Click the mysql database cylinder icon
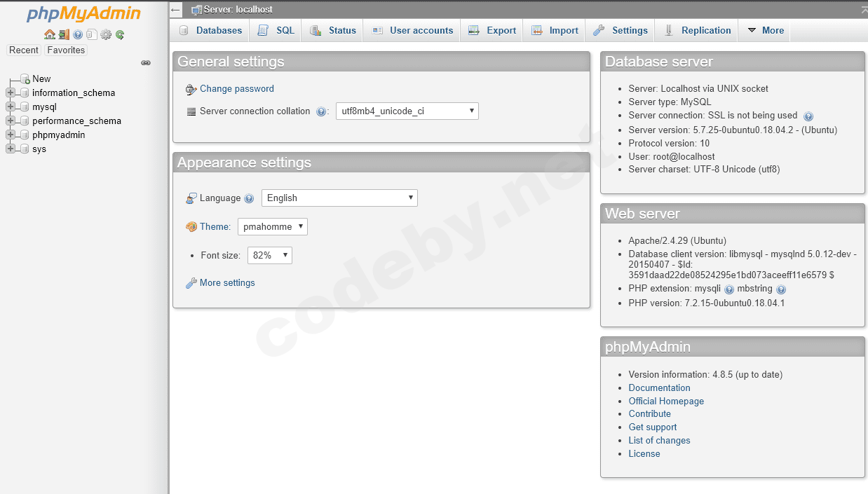 [x=25, y=107]
